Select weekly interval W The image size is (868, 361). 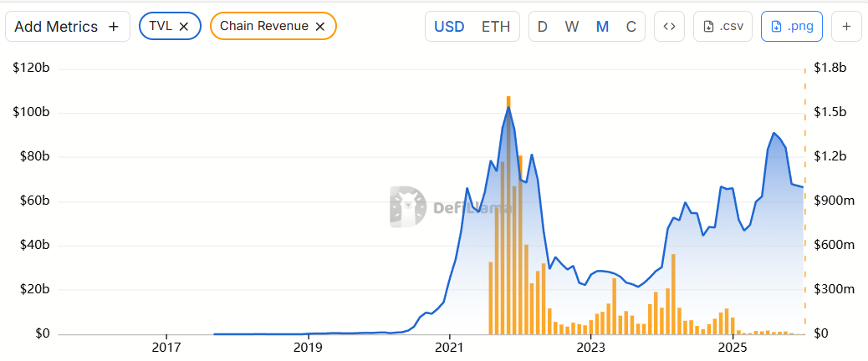(x=572, y=26)
